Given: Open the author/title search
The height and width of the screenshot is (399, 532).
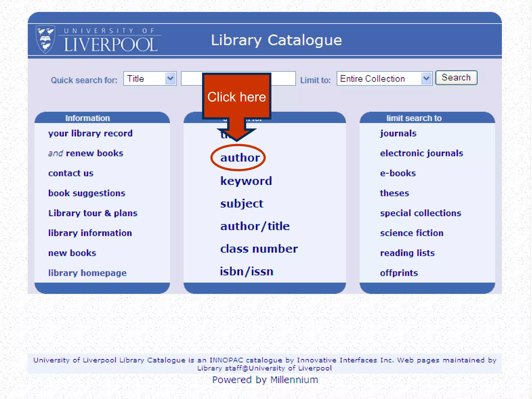Looking at the screenshot, I should [x=255, y=226].
